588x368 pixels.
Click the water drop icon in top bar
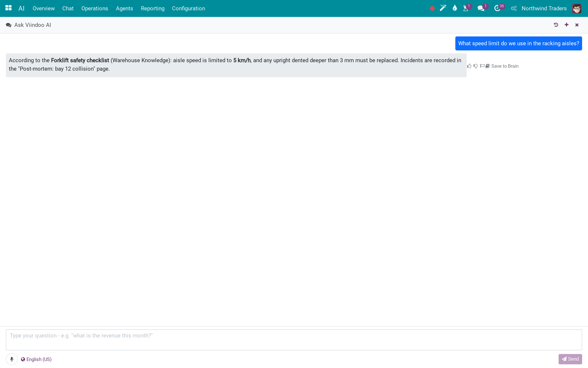(x=455, y=8)
